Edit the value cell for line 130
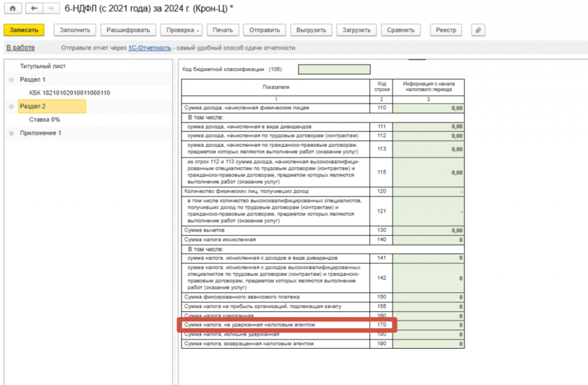This screenshot has width=588, height=385. point(428,231)
